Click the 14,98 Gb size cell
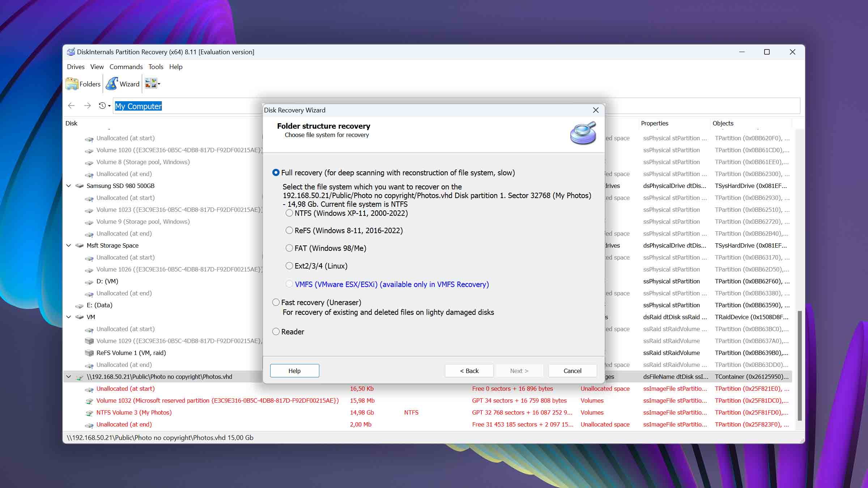 click(362, 412)
